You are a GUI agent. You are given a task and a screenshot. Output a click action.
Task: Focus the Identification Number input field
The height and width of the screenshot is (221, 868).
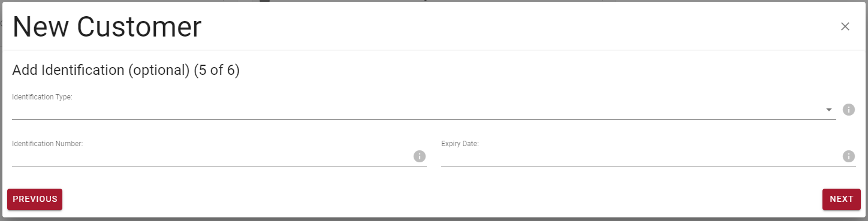[x=212, y=157]
